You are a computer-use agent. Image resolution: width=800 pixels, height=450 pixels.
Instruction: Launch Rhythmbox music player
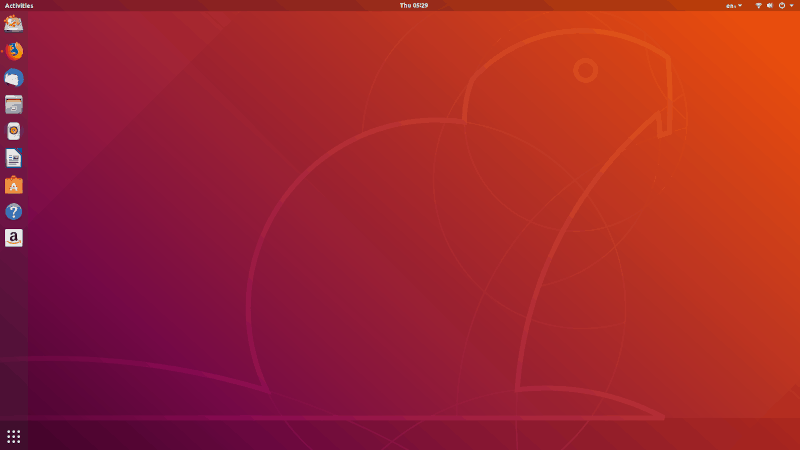(14, 131)
